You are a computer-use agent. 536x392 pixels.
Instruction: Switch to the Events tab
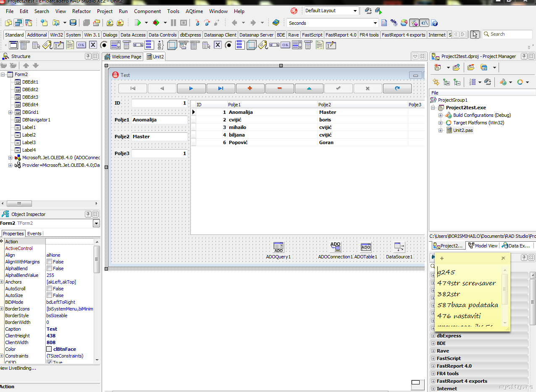point(34,234)
